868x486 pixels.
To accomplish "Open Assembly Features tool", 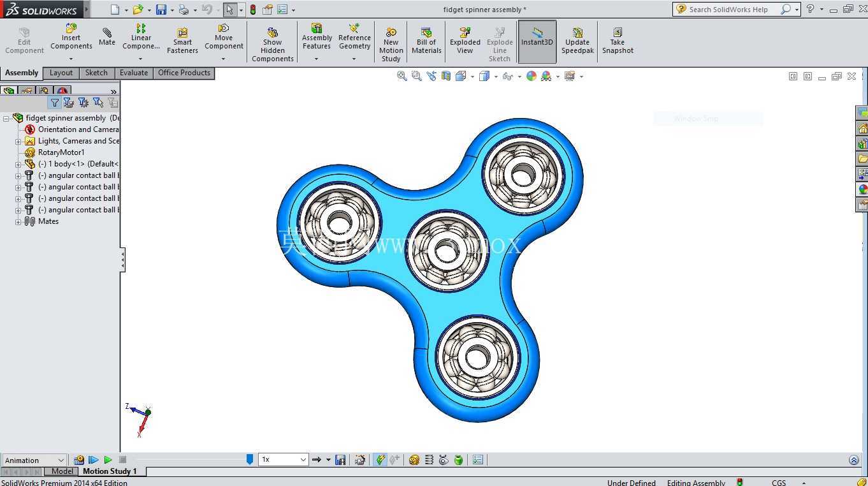I will click(317, 37).
